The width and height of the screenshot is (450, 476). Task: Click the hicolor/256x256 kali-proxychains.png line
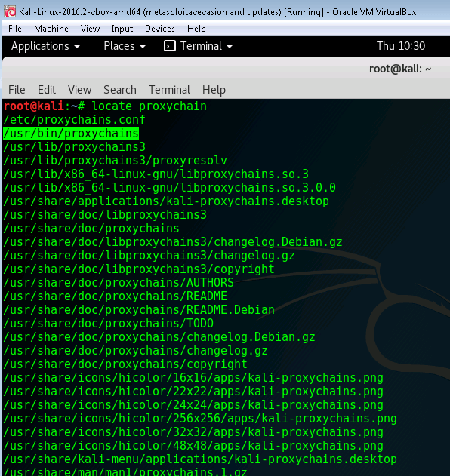click(x=200, y=419)
